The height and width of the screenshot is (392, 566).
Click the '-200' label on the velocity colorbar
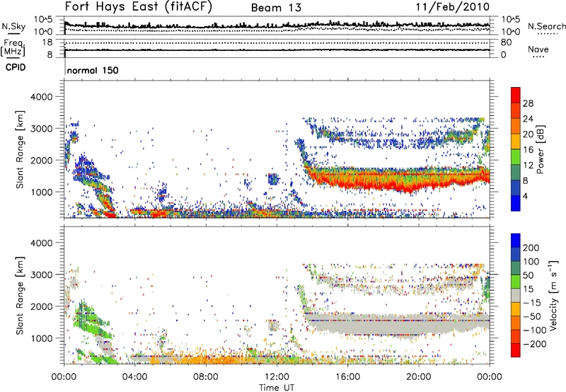pos(535,344)
